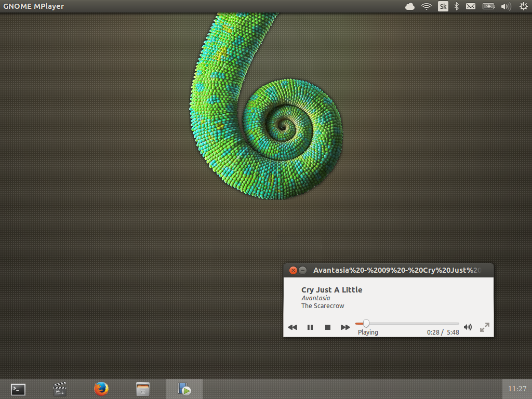Click the seek slider in the player
532x399 pixels.
click(407, 324)
